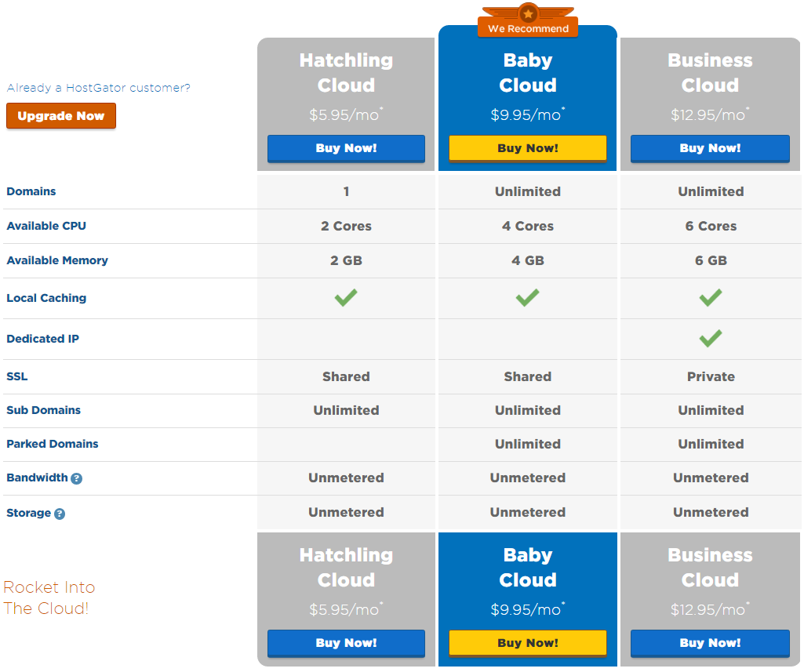Select the Parked Domains row label

(53, 444)
